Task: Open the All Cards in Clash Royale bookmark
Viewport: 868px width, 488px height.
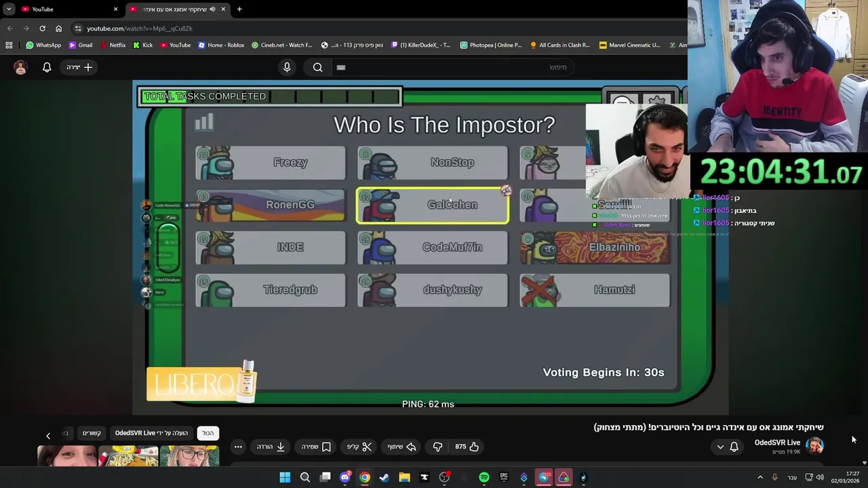Action: 560,45
